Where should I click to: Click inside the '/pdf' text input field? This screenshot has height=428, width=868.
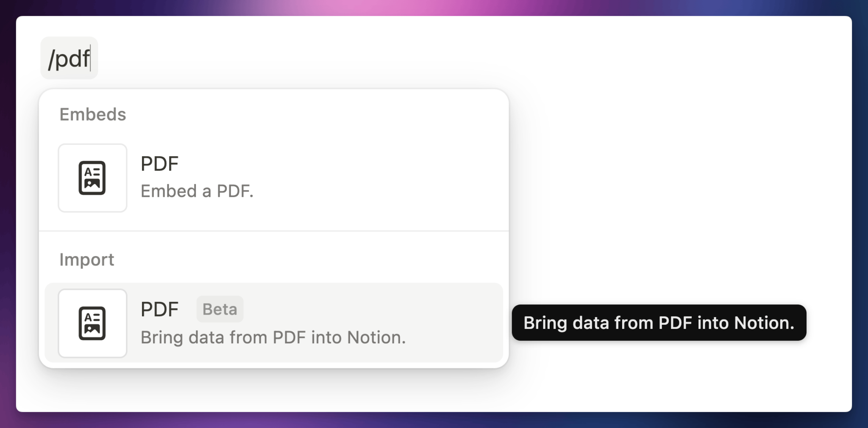(69, 58)
